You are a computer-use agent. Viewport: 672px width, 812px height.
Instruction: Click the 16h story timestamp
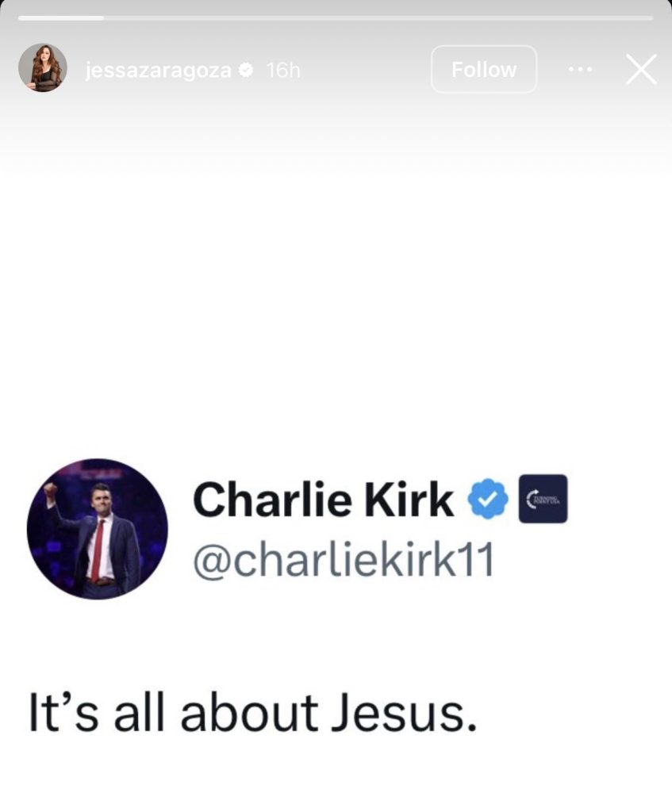coord(283,70)
